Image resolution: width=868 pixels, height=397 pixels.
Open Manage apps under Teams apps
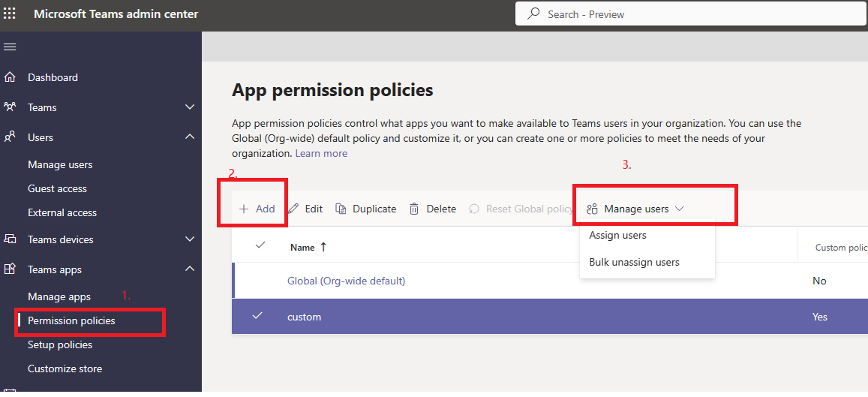[x=59, y=296]
